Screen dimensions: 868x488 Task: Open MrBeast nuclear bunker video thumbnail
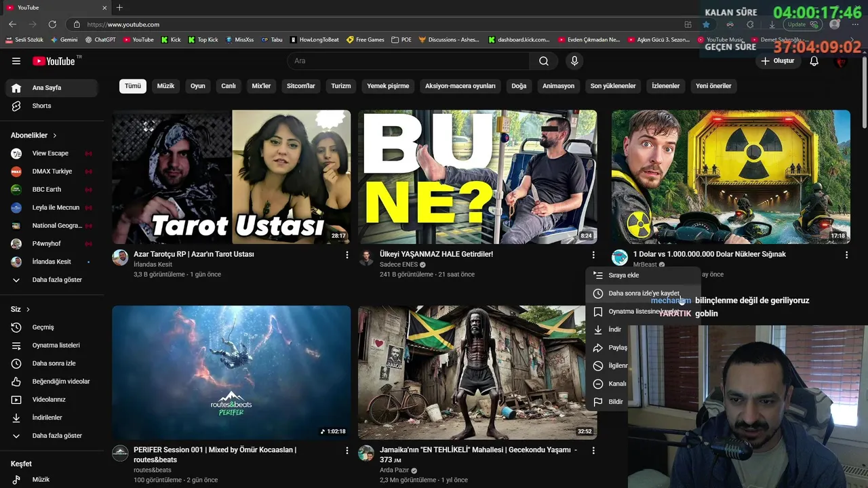pyautogui.click(x=731, y=177)
